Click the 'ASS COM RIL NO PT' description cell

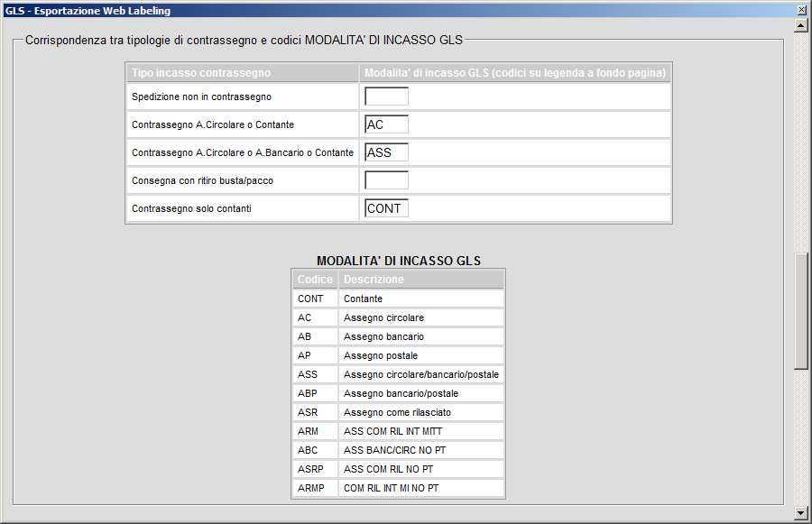point(421,469)
